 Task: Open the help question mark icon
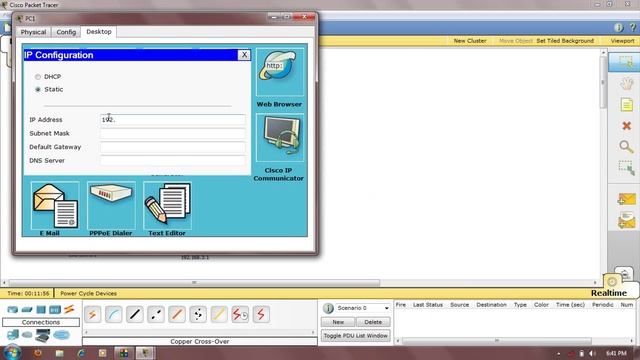click(x=633, y=27)
